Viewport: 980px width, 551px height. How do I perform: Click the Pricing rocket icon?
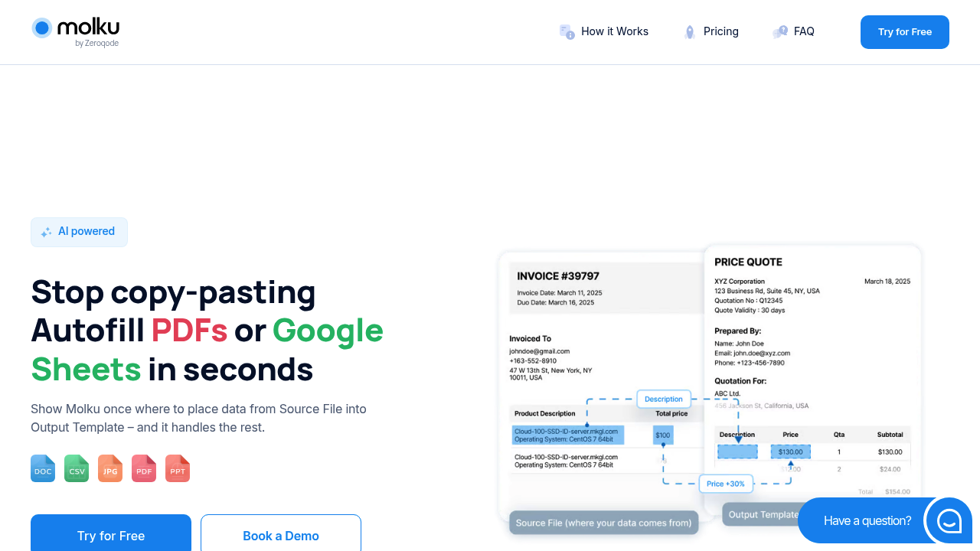point(690,31)
